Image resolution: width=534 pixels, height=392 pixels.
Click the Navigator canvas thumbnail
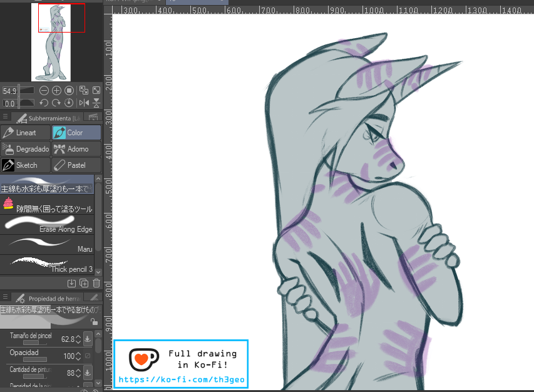click(51, 42)
